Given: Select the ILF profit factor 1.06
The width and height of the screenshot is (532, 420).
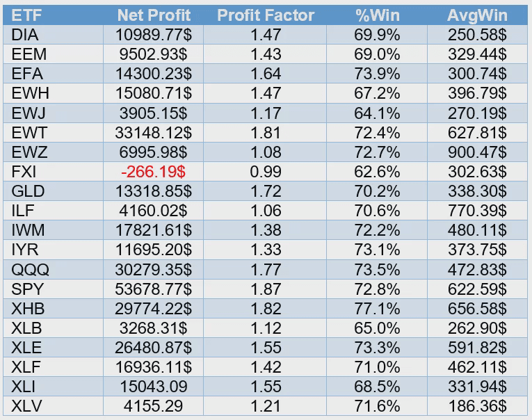Looking at the screenshot, I should 266,211.
